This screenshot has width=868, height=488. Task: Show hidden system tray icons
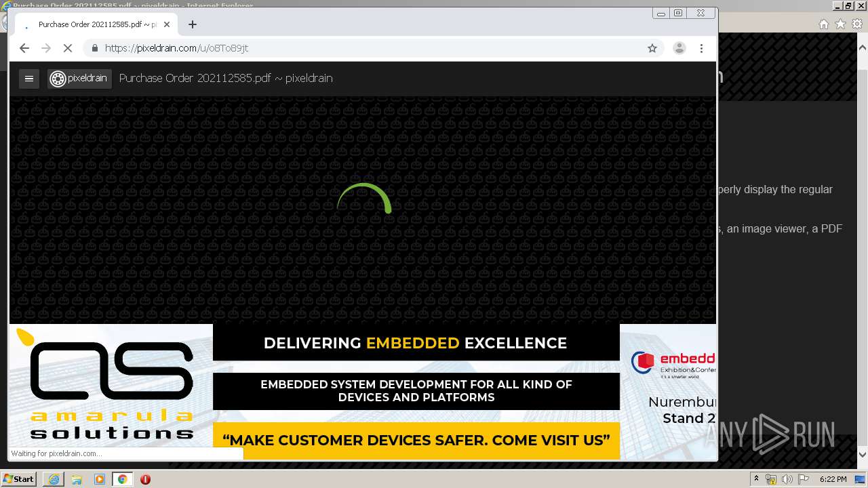[x=757, y=479]
